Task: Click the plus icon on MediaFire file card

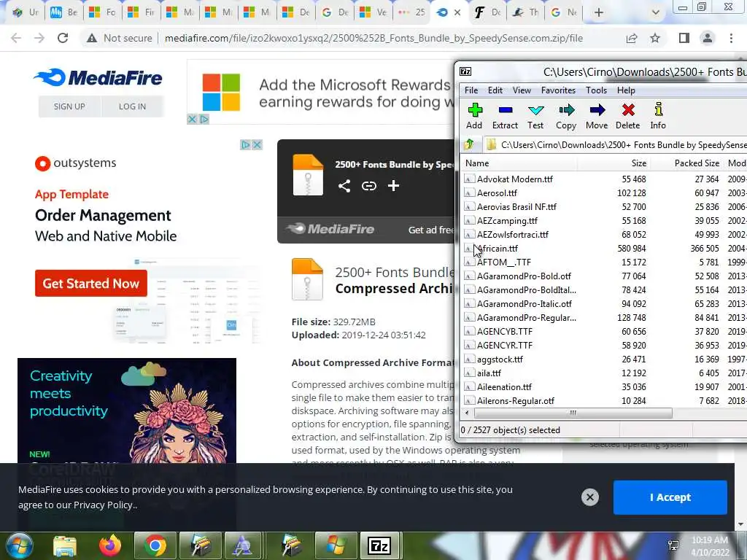Action: 393,186
